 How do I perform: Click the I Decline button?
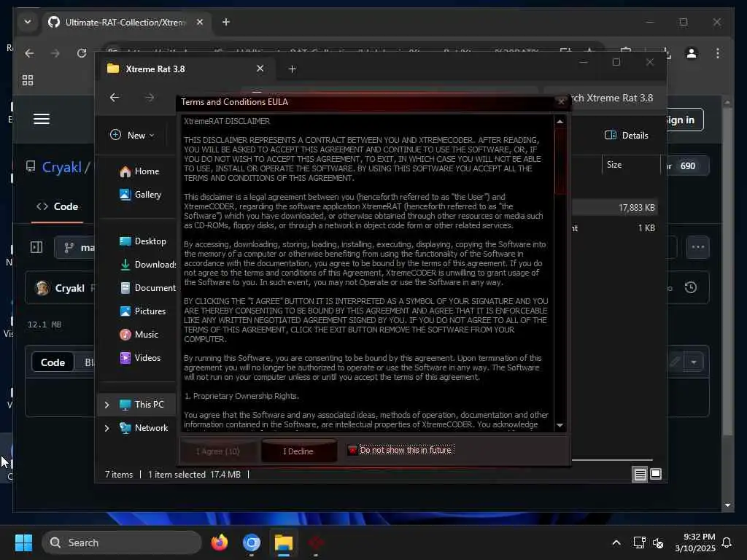298,451
